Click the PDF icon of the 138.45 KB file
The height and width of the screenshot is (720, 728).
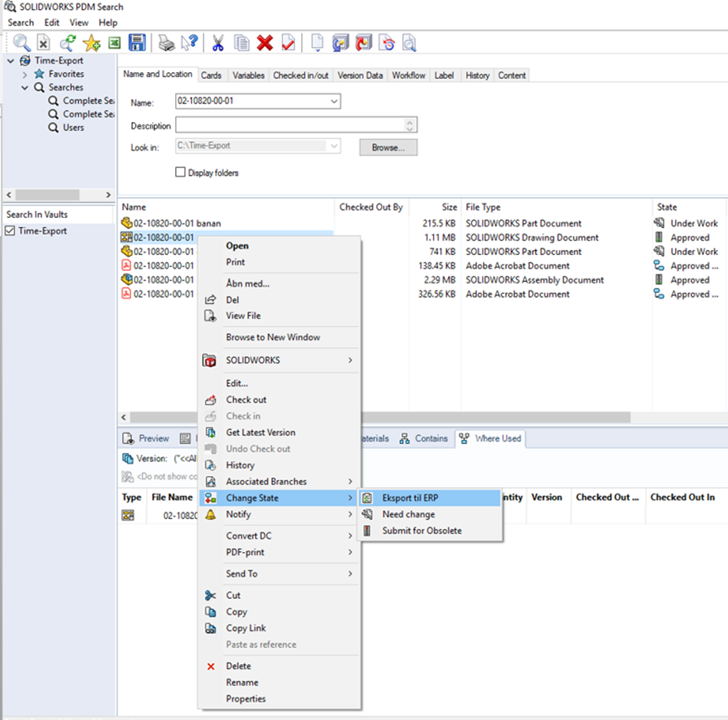pos(126,266)
